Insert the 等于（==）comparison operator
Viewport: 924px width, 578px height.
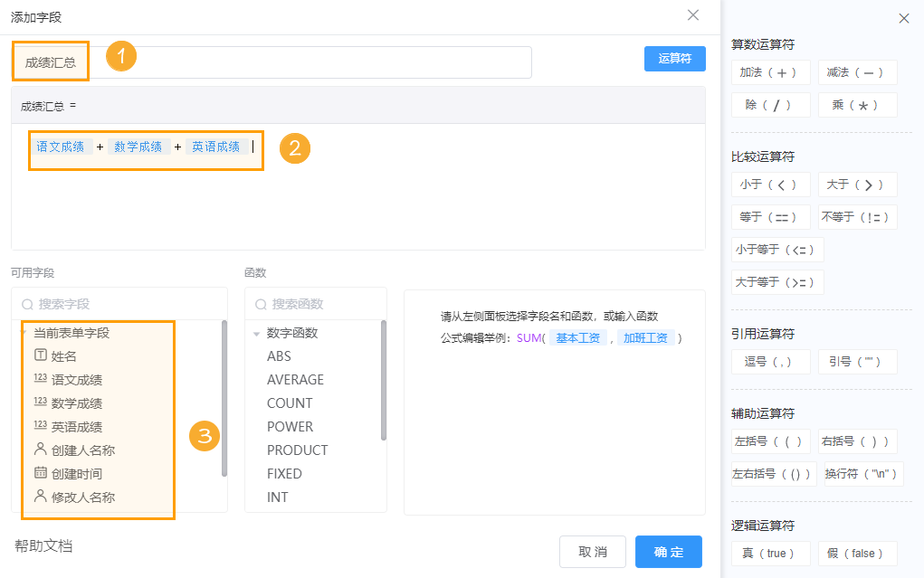point(770,216)
